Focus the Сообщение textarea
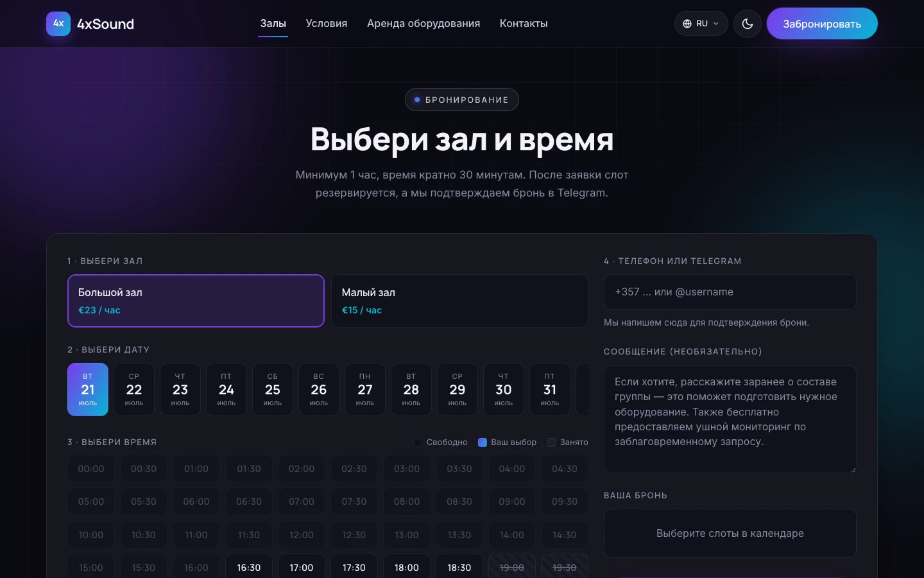Screen dimensions: 924x578 [730, 419]
